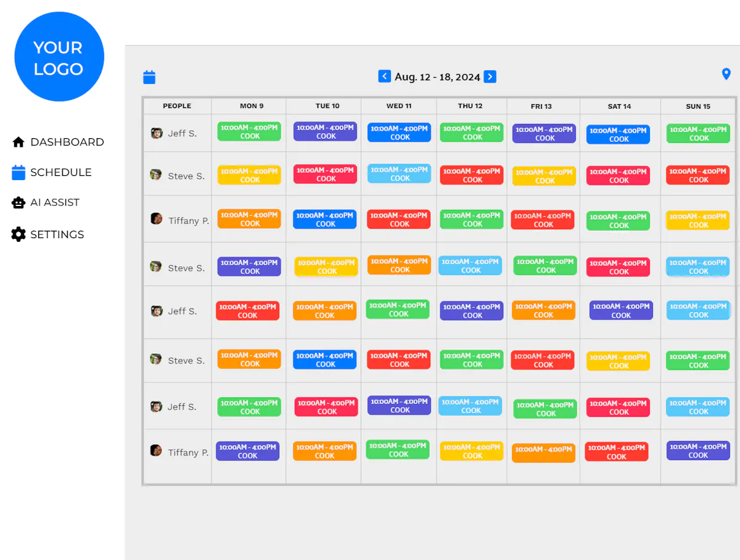Select the yellow shift in the SUN 15 column
The height and width of the screenshot is (560, 740).
(x=698, y=221)
